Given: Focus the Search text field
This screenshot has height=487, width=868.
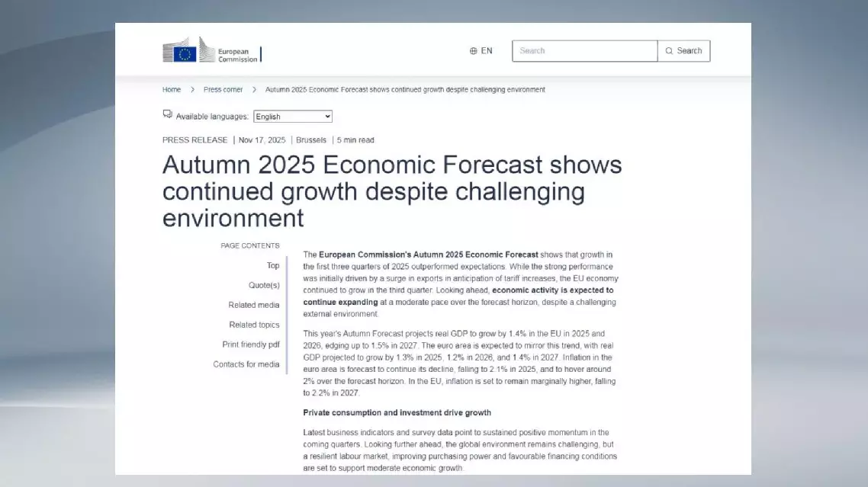Looking at the screenshot, I should point(584,51).
